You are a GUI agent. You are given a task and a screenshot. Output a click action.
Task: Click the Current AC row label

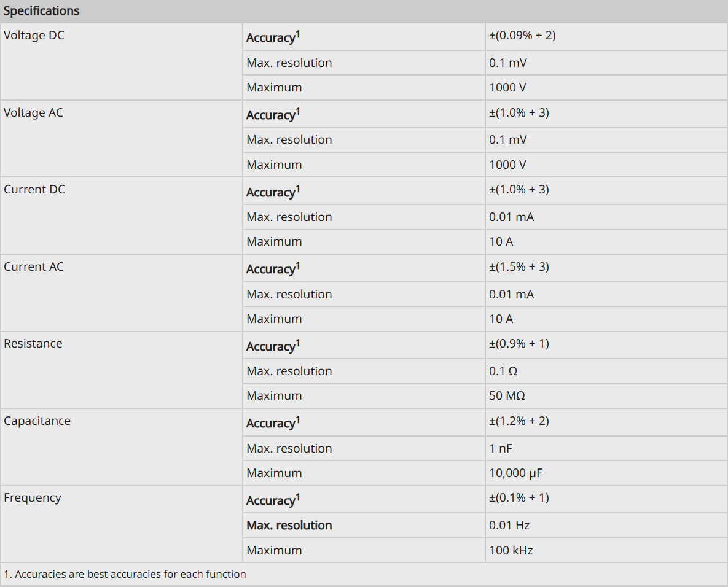pyautogui.click(x=33, y=267)
